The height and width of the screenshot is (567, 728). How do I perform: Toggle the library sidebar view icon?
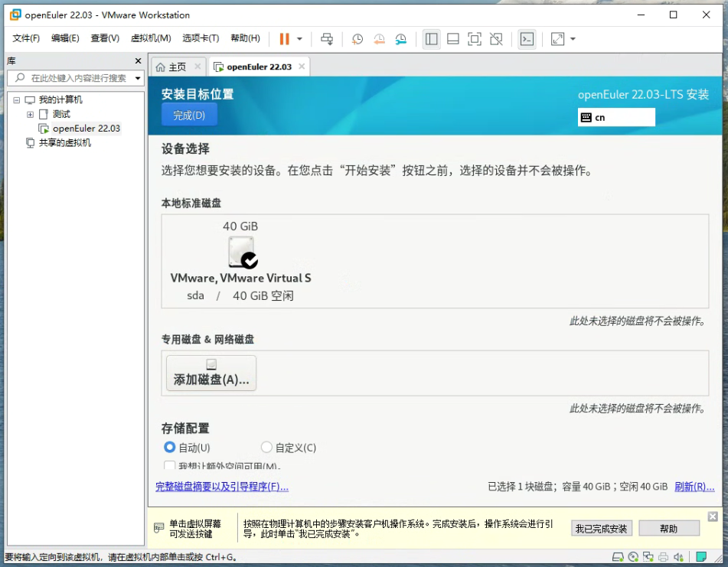click(431, 39)
